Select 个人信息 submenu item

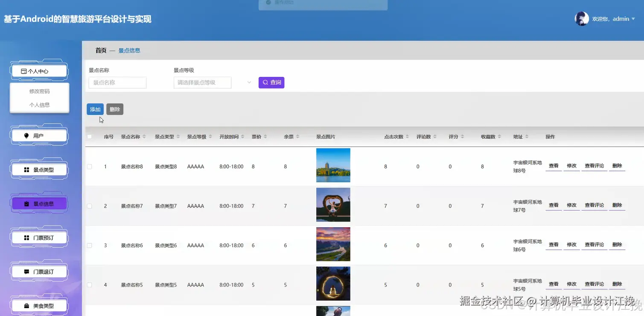(39, 105)
